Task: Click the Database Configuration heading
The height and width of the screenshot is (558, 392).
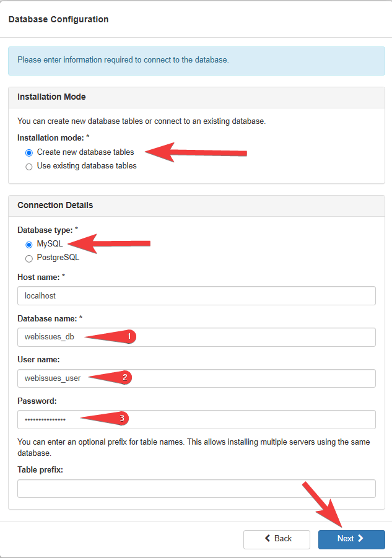Action: click(x=58, y=19)
